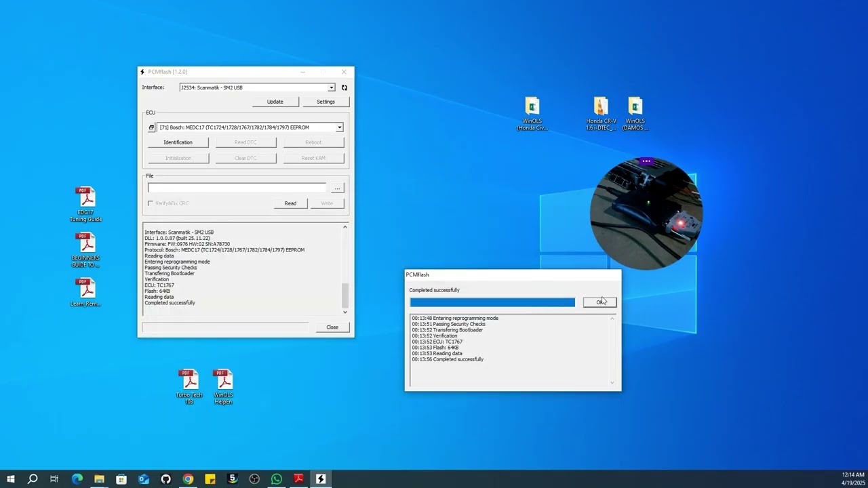Click the round webcam overlay thumbnail

pyautogui.click(x=646, y=214)
